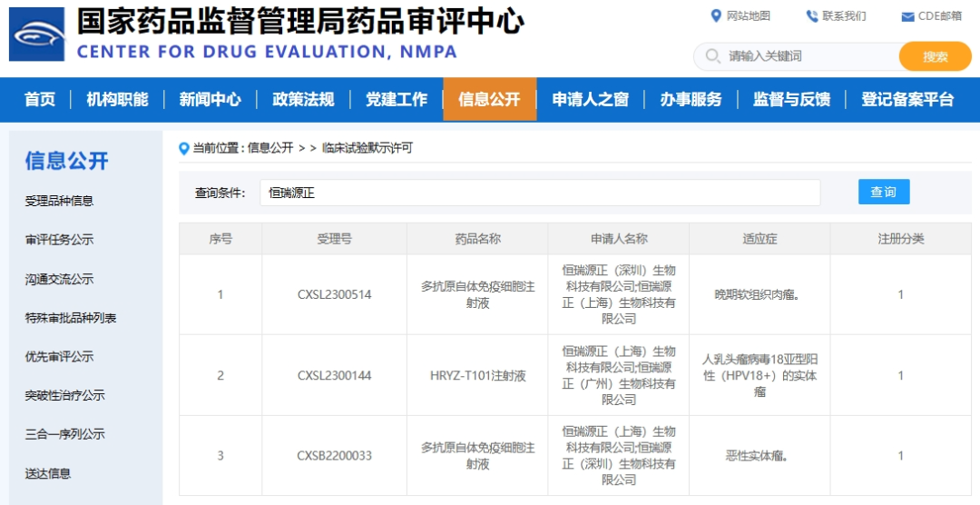Open the CDE邮箱 link
Viewport: 980px width, 505px height.
click(940, 16)
